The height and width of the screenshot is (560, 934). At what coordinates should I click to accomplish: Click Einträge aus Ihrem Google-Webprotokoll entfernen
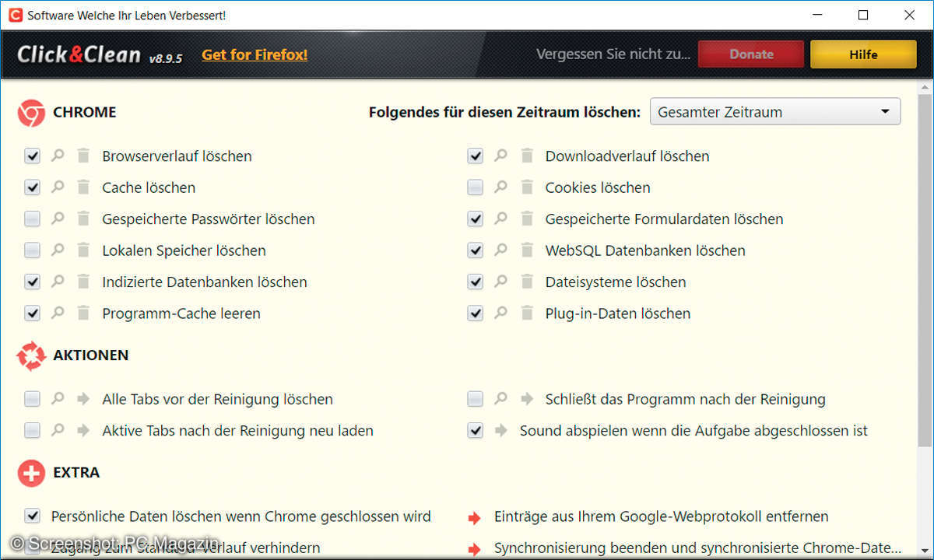pos(662,516)
